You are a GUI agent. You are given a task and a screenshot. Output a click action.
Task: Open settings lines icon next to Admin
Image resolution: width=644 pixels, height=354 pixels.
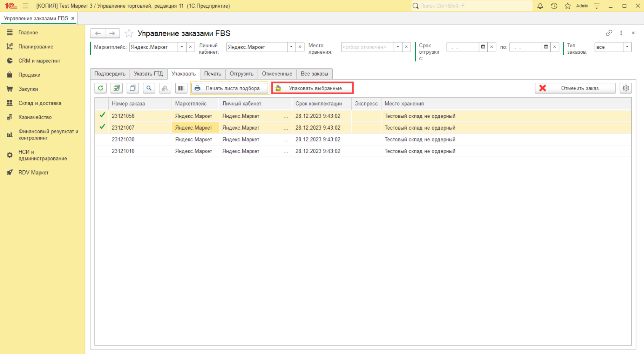click(597, 6)
